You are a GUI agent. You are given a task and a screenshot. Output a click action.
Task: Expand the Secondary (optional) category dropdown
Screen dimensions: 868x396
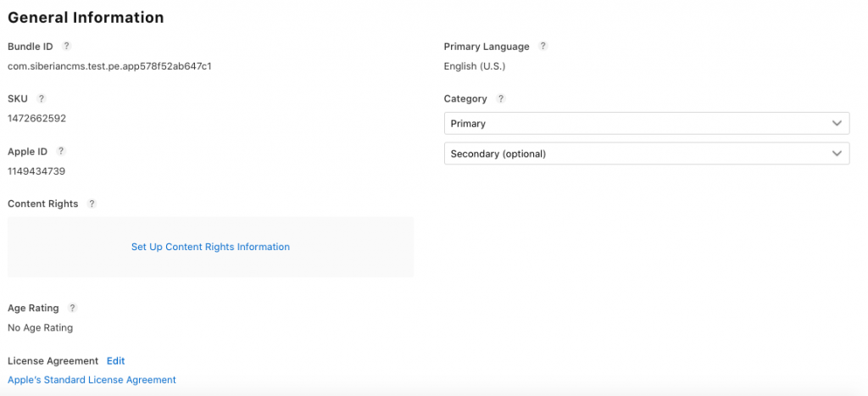click(646, 153)
